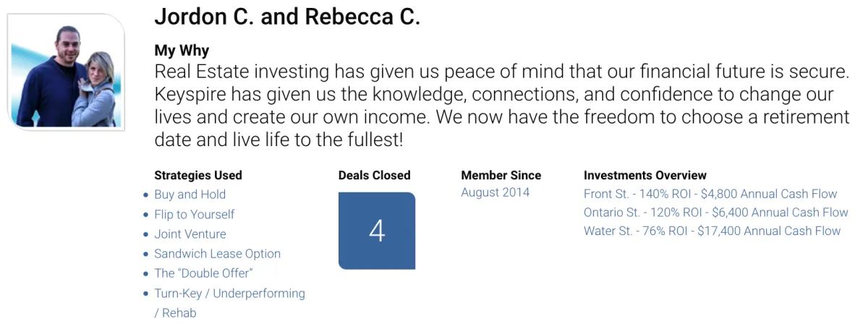Select the Flip to Yourself strategy
Screen dimensions: 868x324
click(194, 214)
